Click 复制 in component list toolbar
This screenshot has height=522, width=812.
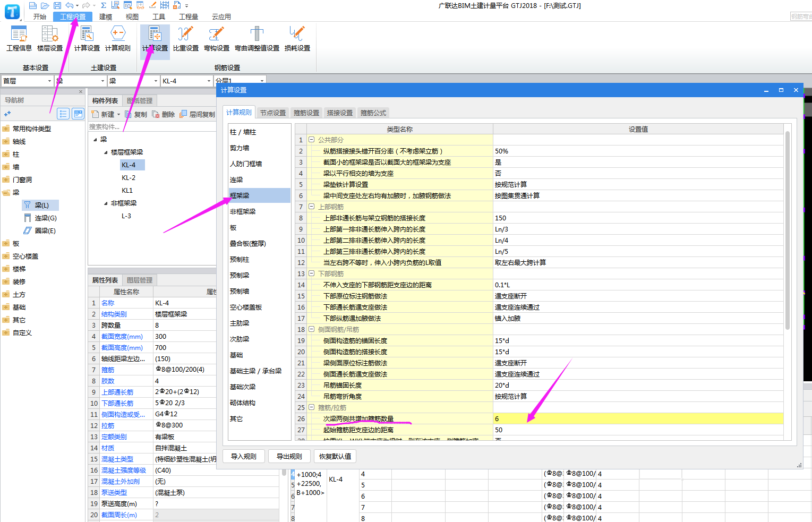[x=136, y=114]
